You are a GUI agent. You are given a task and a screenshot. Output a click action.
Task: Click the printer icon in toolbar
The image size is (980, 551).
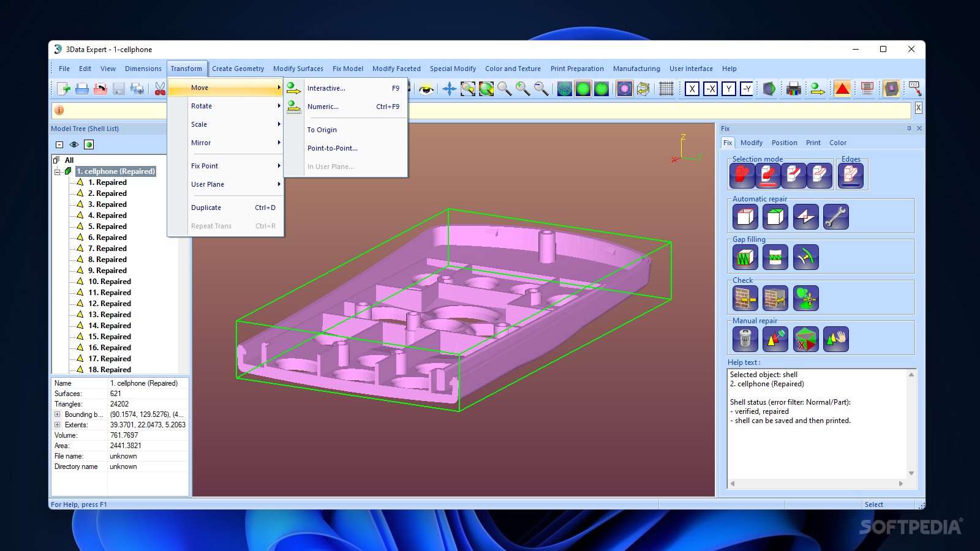pos(794,89)
